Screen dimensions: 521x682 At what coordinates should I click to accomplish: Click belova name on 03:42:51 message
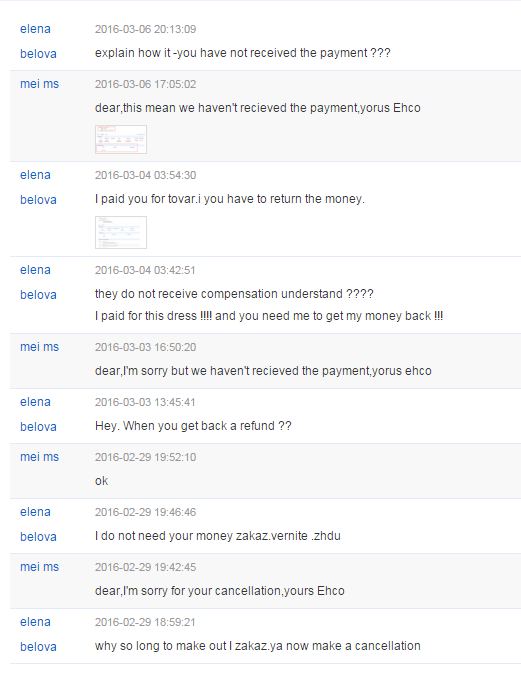(38, 295)
